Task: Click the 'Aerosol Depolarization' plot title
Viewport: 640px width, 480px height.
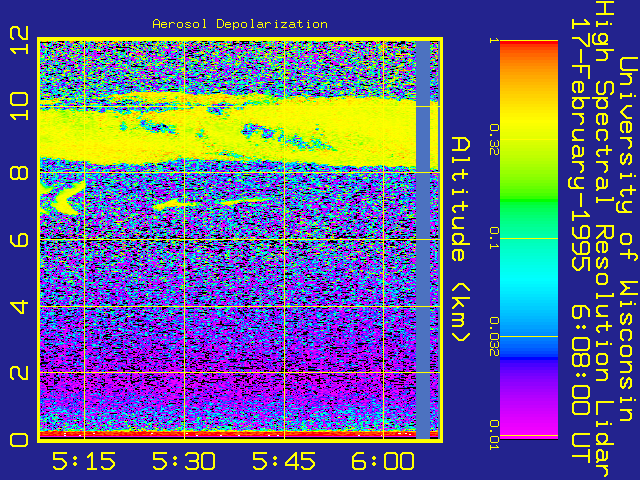Action: tap(240, 24)
